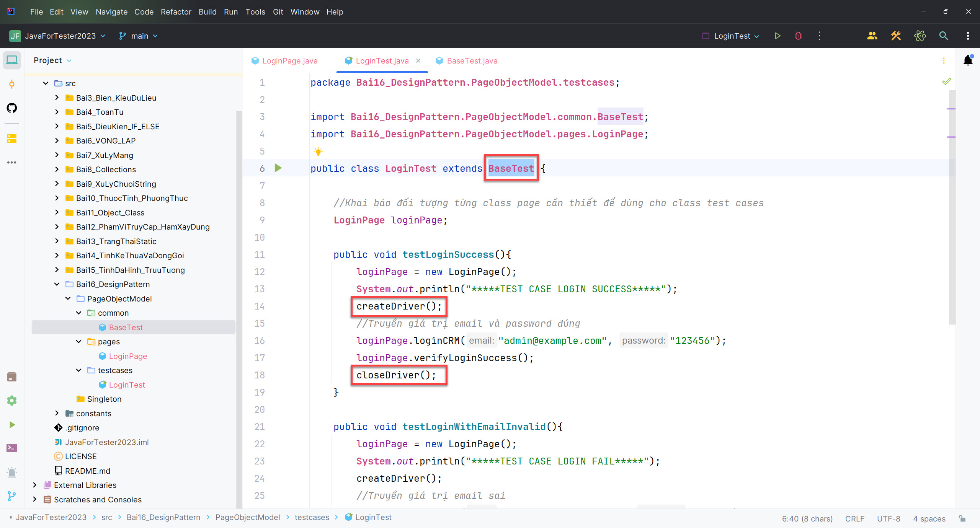Open the atom-shaped plugin icon
The width and height of the screenshot is (980, 528).
pos(920,36)
